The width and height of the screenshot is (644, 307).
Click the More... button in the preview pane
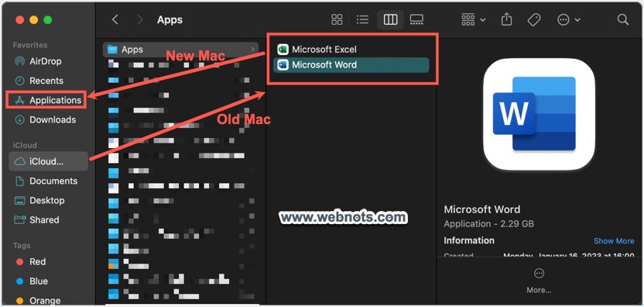click(539, 281)
